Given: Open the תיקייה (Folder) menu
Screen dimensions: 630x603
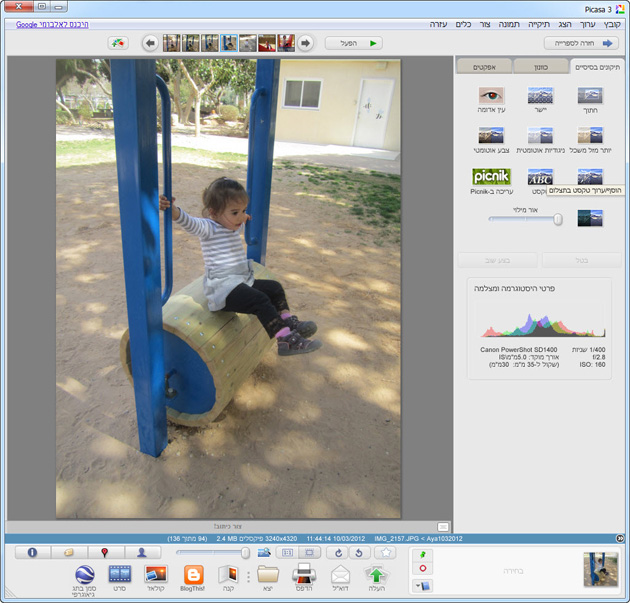Looking at the screenshot, I should tap(539, 25).
